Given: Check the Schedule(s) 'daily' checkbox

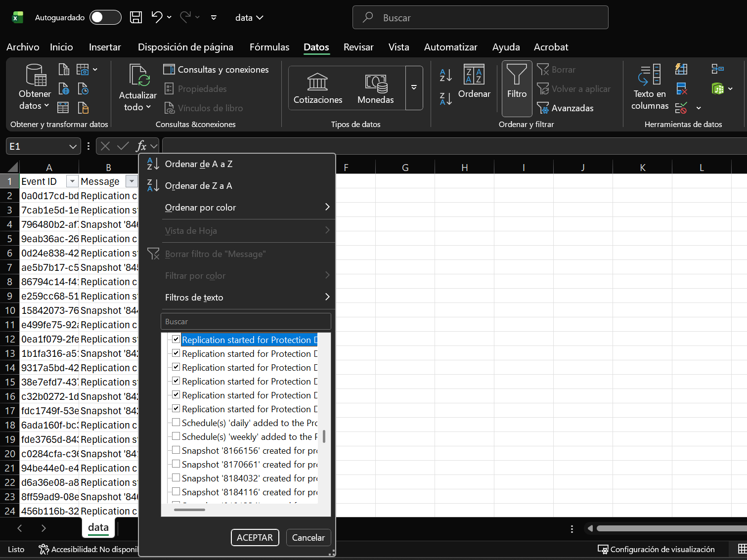Looking at the screenshot, I should click(x=176, y=423).
